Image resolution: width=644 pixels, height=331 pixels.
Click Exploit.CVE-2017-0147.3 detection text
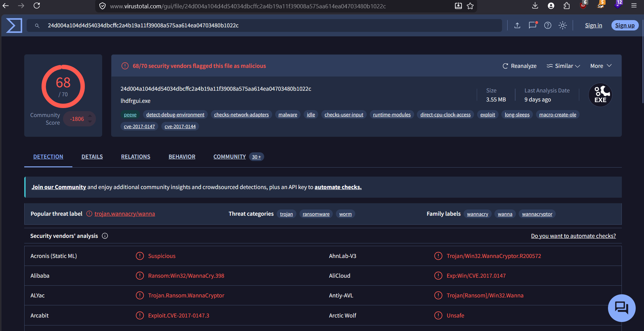(179, 315)
